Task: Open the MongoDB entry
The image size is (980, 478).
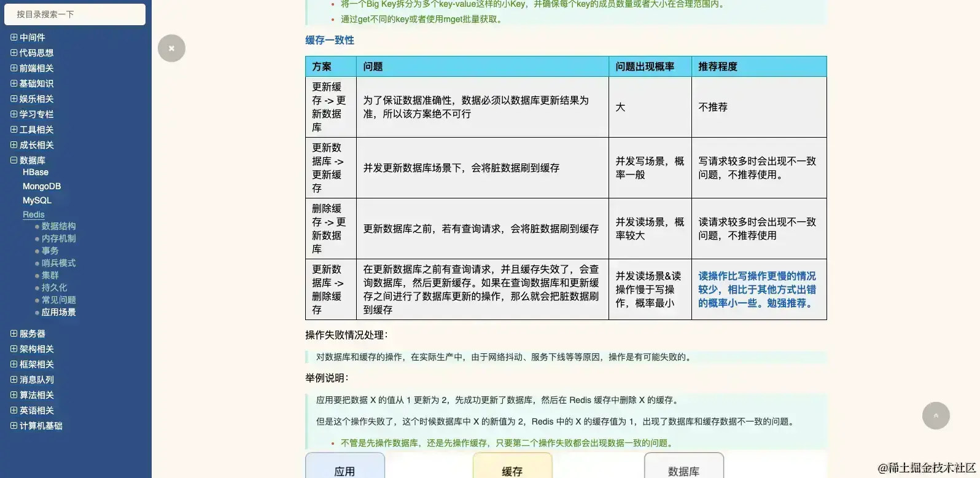Action: (42, 186)
